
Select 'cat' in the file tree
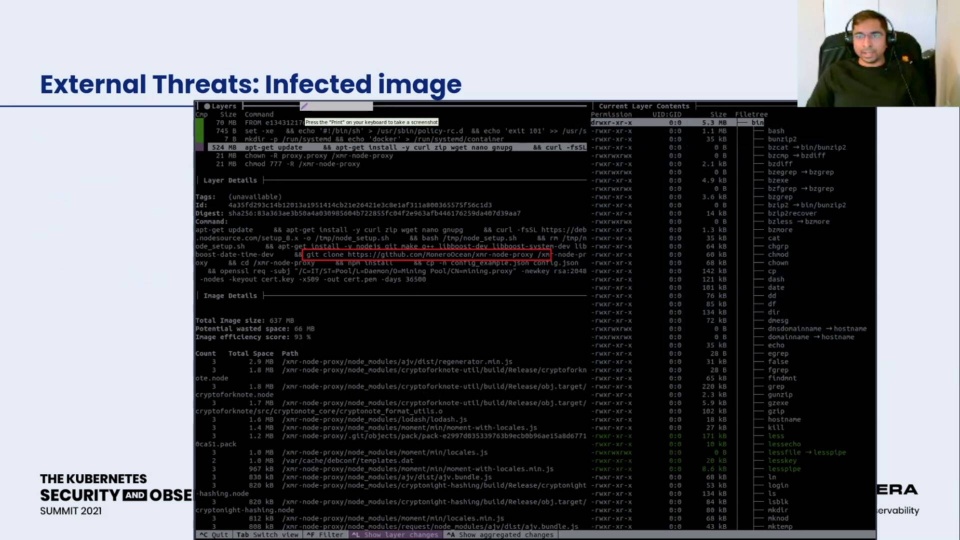774,238
